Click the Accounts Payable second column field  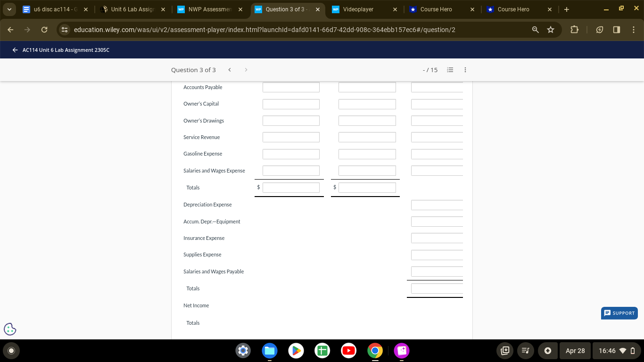click(x=367, y=87)
